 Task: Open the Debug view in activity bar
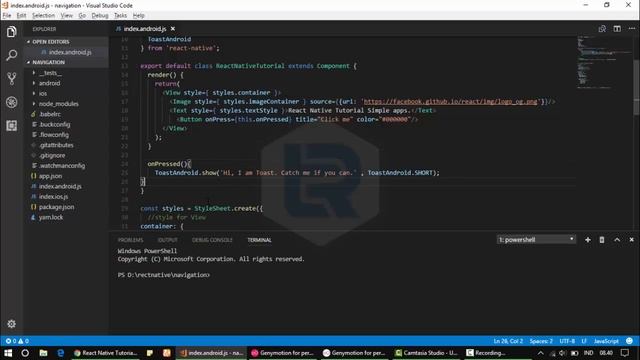point(11,102)
